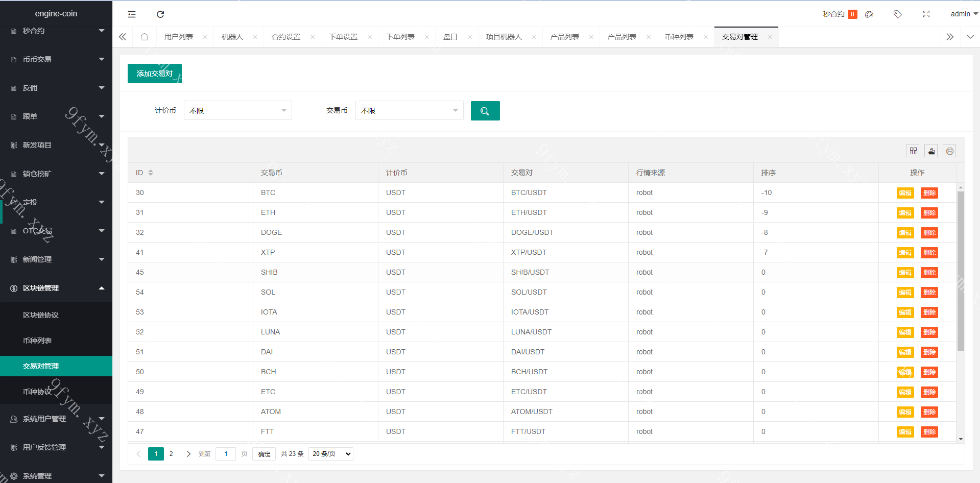Open 交易币 dropdown filter
980x483 pixels.
(x=410, y=110)
